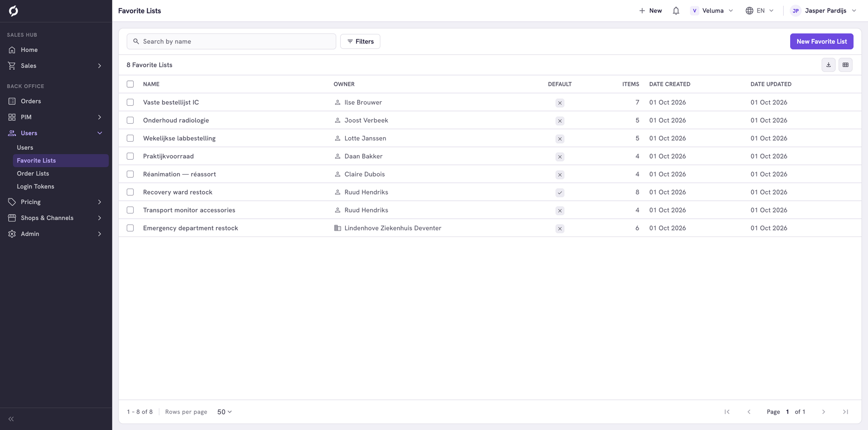Click the Recovery ward restock default checkmark
The width and height of the screenshot is (868, 430).
[x=560, y=193]
